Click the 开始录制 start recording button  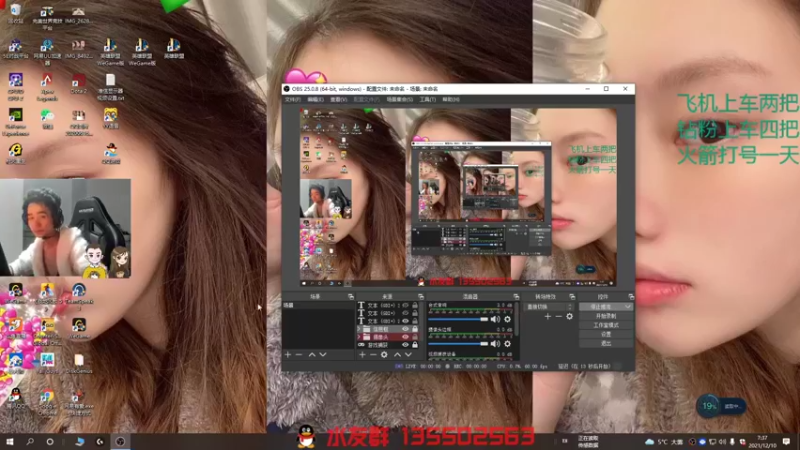[x=606, y=316]
